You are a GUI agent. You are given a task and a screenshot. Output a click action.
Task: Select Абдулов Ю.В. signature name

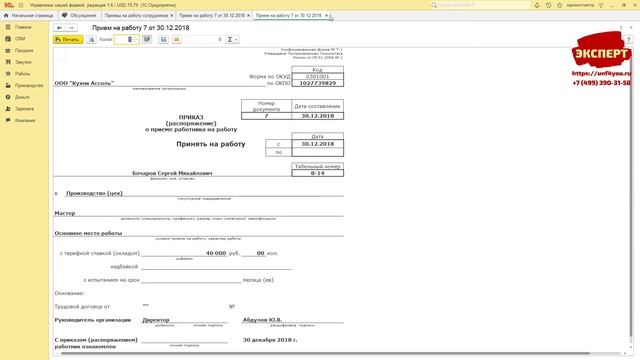[262, 320]
